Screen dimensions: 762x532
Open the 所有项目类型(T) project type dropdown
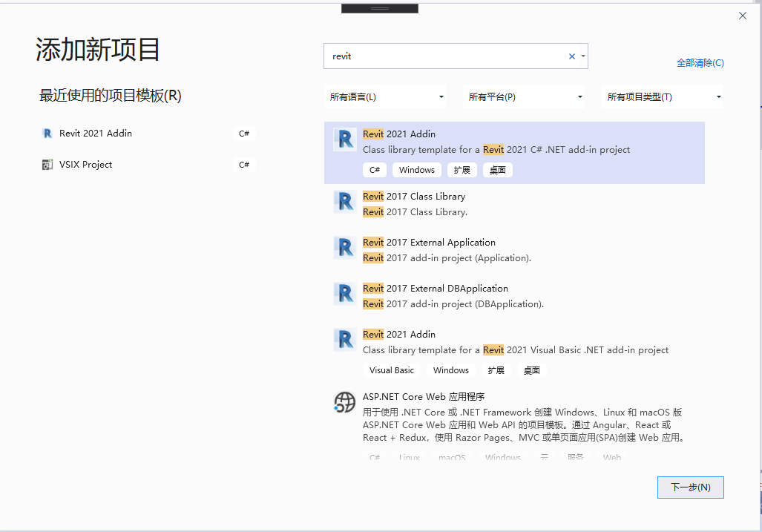pos(663,96)
